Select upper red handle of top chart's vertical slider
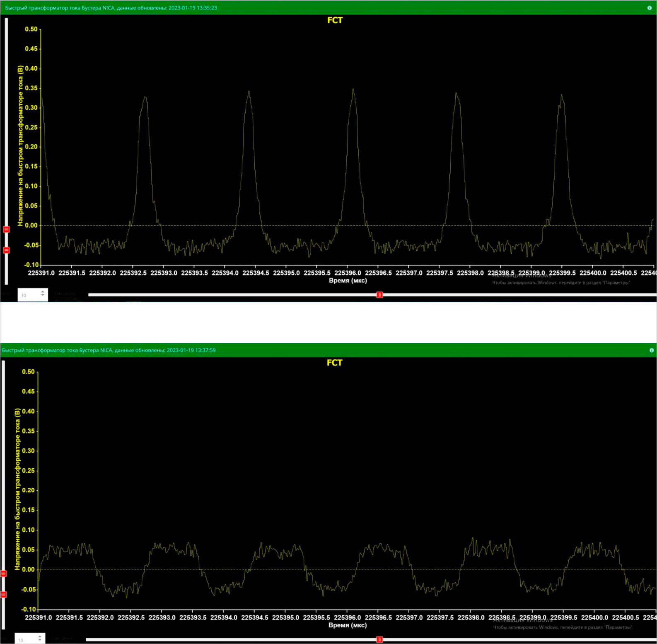Screen dimensions: 657x644 click(6, 229)
